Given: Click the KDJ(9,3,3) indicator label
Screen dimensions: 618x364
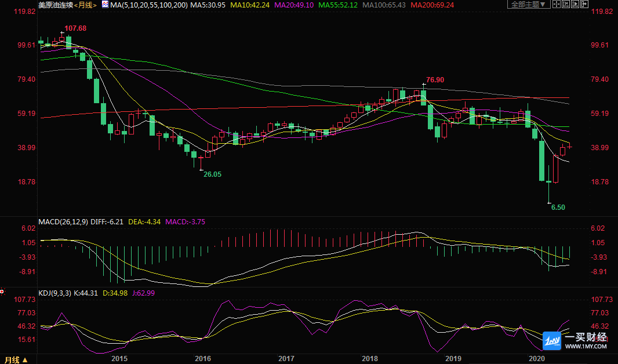Looking at the screenshot, I should coord(54,293).
